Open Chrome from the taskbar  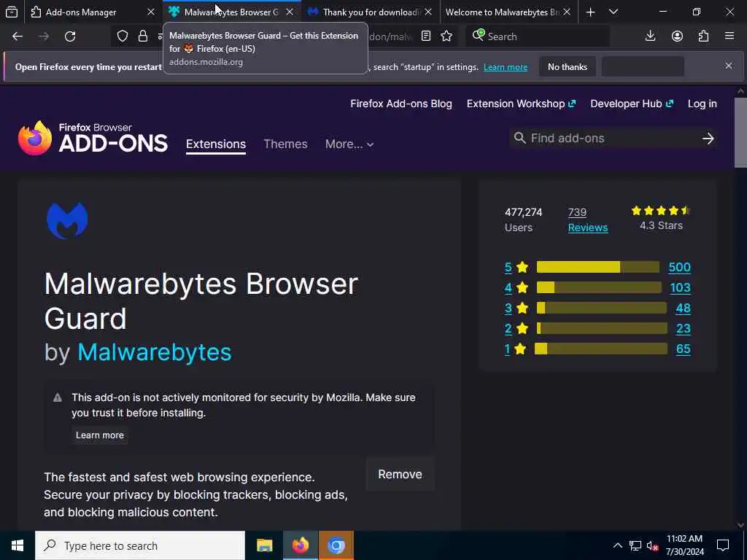(336, 545)
